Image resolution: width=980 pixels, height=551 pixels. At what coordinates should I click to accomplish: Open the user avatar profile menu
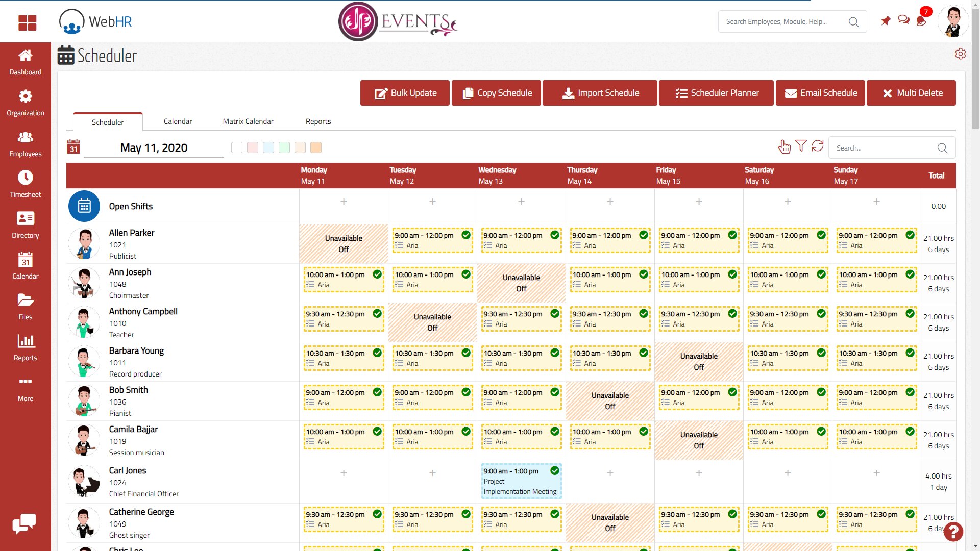(x=952, y=21)
